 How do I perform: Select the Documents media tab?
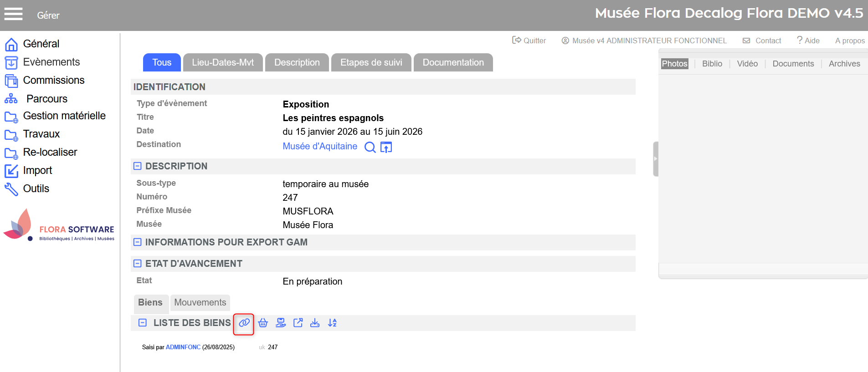[793, 64]
